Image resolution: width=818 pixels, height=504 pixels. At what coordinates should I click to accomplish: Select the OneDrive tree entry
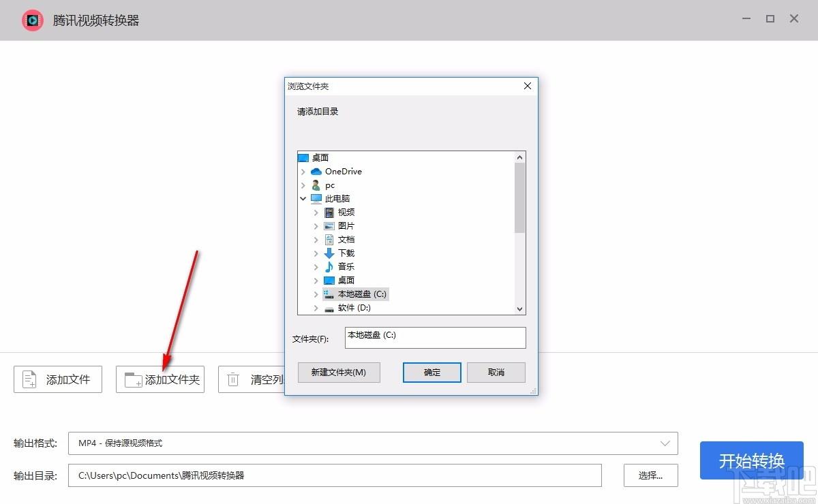[344, 172]
